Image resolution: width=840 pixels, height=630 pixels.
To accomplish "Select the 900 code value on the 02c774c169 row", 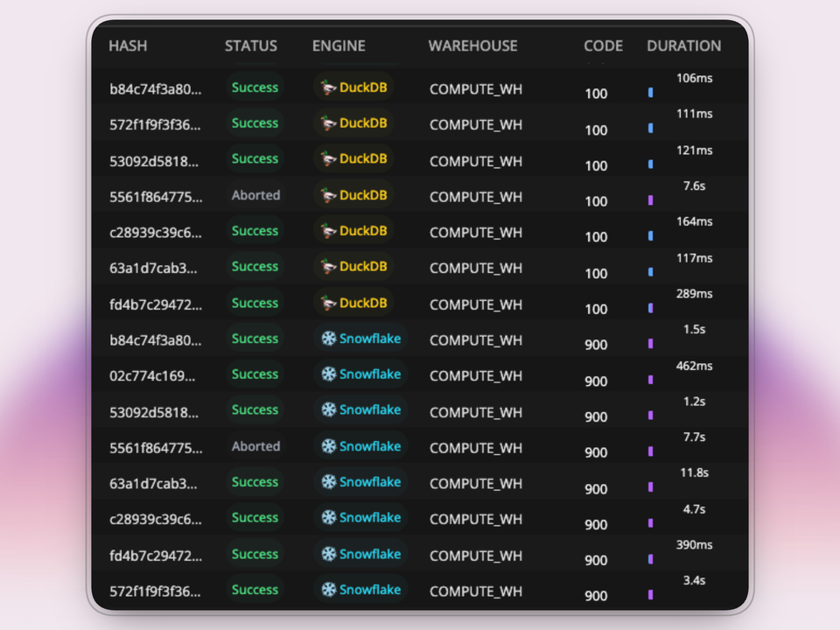I will 596,381.
